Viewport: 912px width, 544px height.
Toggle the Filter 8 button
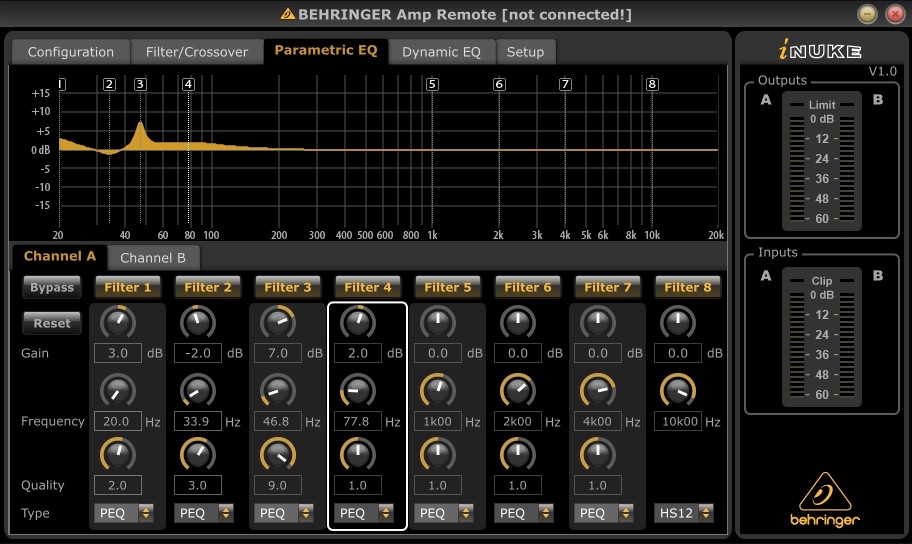pos(687,287)
